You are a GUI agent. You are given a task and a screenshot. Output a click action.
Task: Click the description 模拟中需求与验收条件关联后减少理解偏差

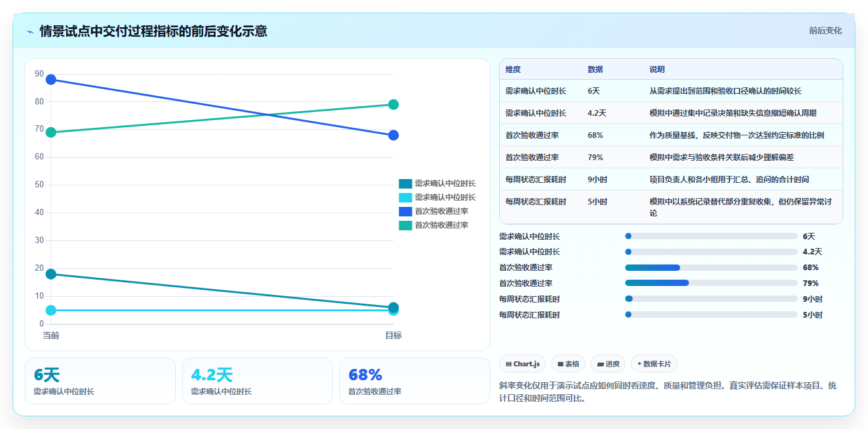point(721,158)
